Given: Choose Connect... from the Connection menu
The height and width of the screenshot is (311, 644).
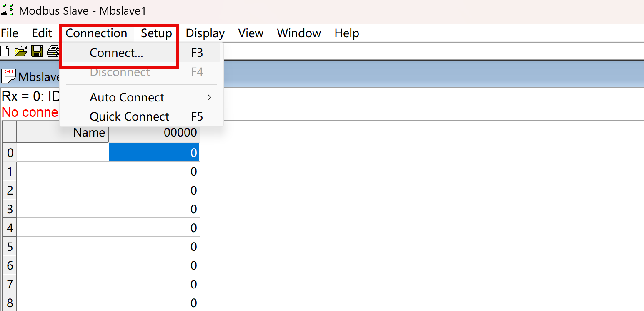Looking at the screenshot, I should click(116, 53).
